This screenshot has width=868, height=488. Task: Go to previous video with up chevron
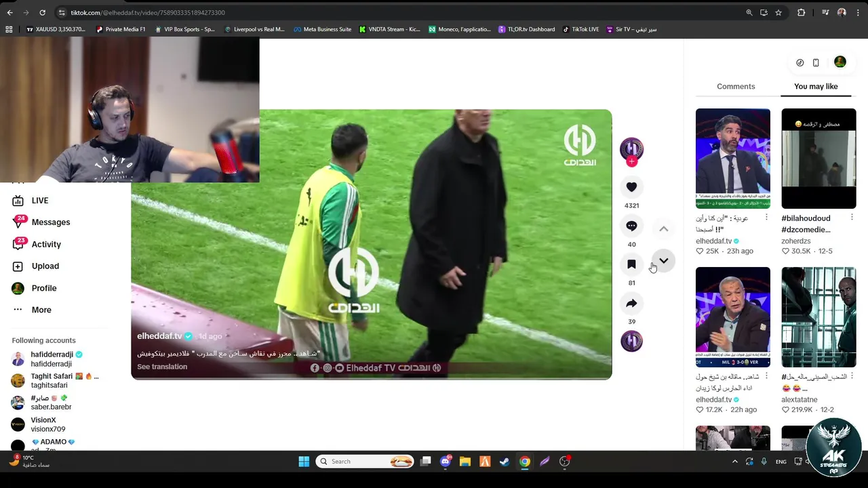(664, 229)
